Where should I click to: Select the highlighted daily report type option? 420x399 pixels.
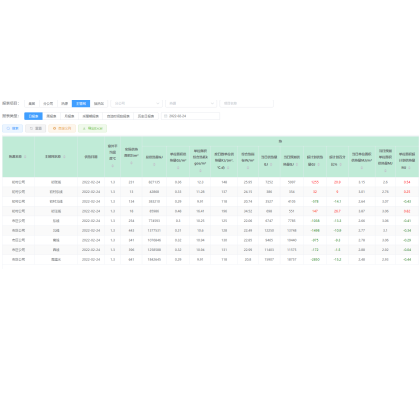pos(33,116)
